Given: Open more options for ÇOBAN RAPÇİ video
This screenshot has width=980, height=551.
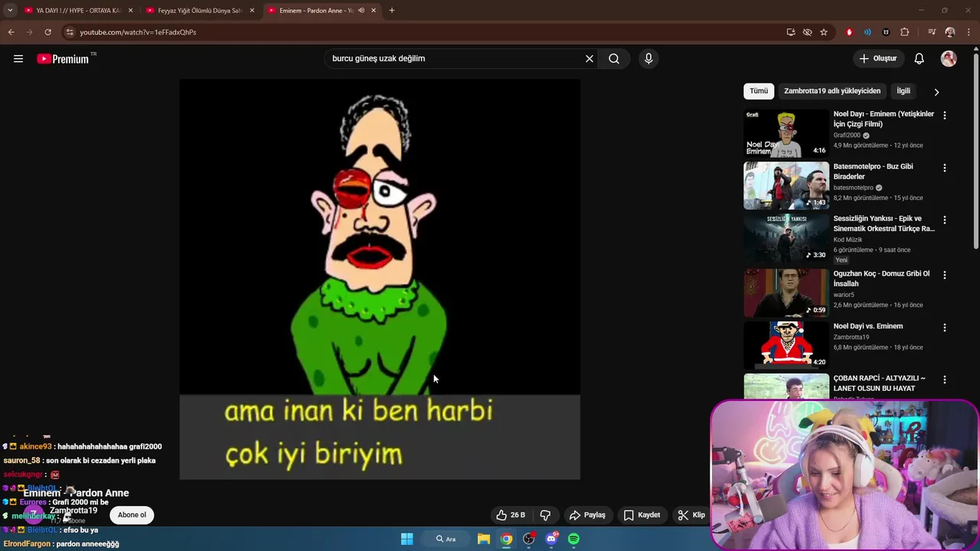Looking at the screenshot, I should pyautogui.click(x=944, y=380).
